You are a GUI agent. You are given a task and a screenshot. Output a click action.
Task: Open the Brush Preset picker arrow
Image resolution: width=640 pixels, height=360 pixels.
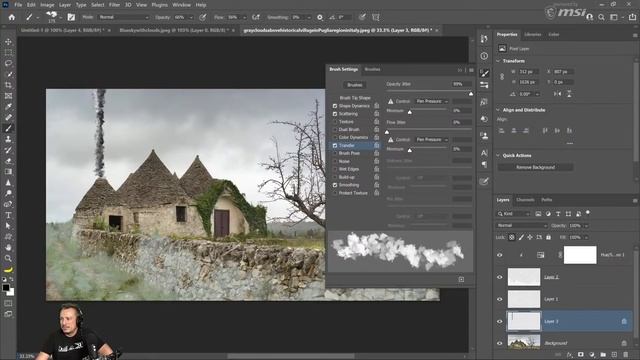(x=60, y=18)
